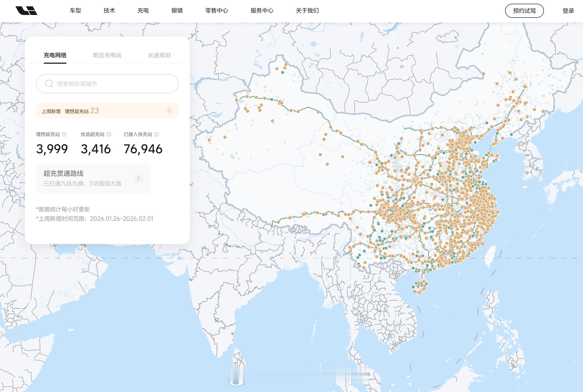Expand the 上周新增 banner arrow
Image resolution: width=583 pixels, height=392 pixels.
(169, 110)
